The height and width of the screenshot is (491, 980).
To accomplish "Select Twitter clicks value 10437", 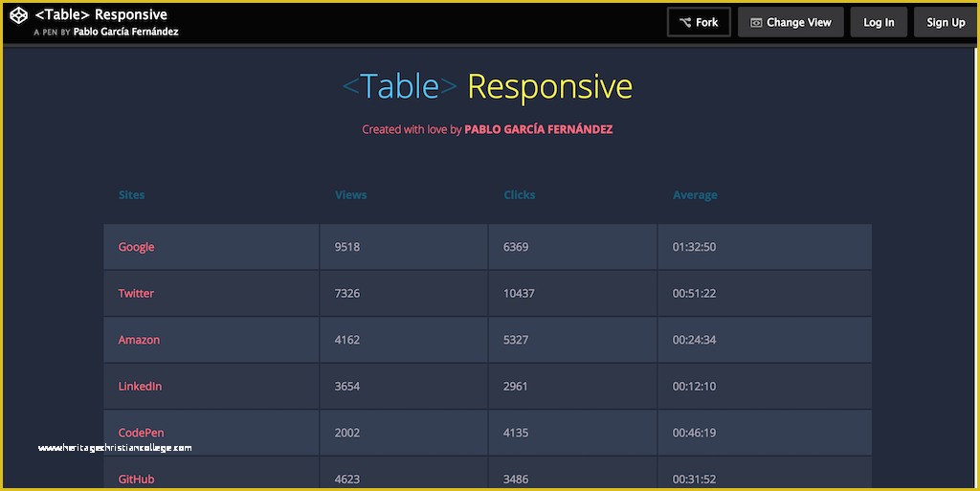I will click(519, 293).
